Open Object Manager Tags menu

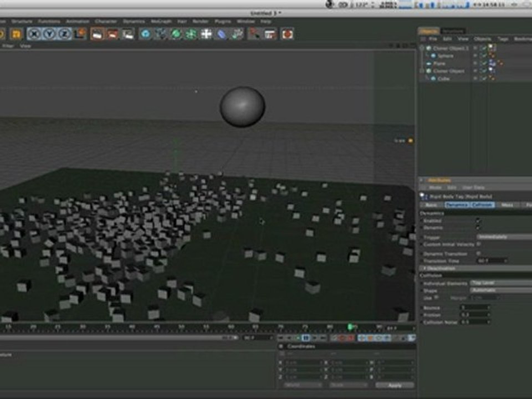point(503,39)
